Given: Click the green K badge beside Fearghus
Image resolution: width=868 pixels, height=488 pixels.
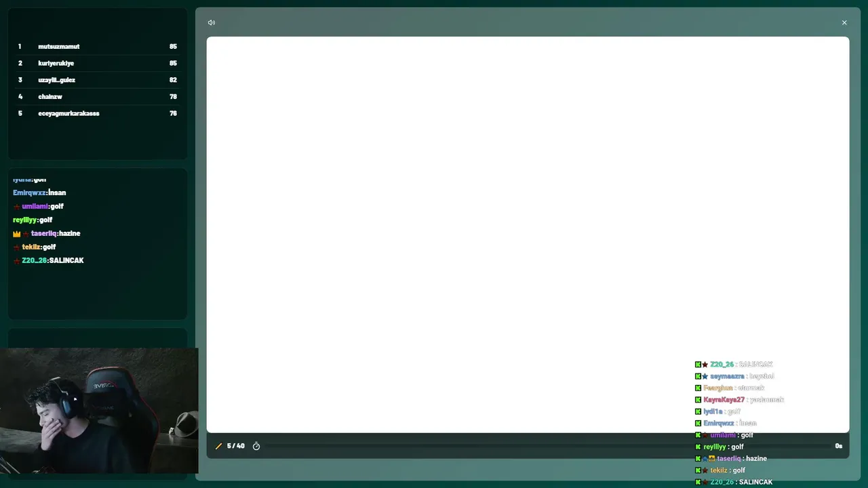Looking at the screenshot, I should (x=698, y=388).
